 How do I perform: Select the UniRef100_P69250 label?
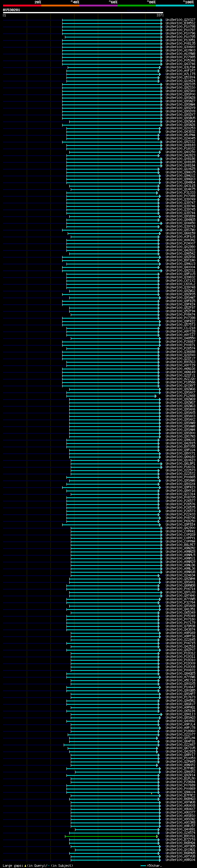pos(180,521)
